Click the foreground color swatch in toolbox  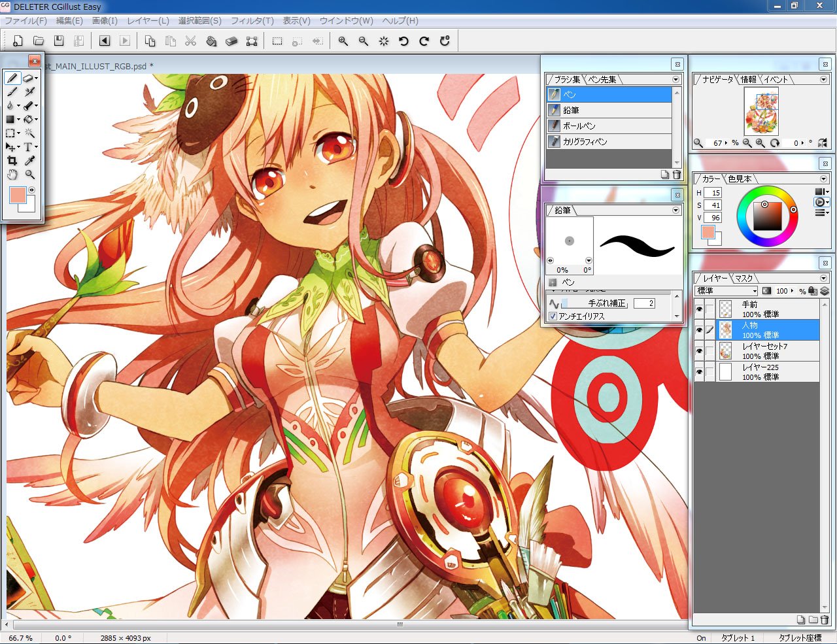click(18, 195)
